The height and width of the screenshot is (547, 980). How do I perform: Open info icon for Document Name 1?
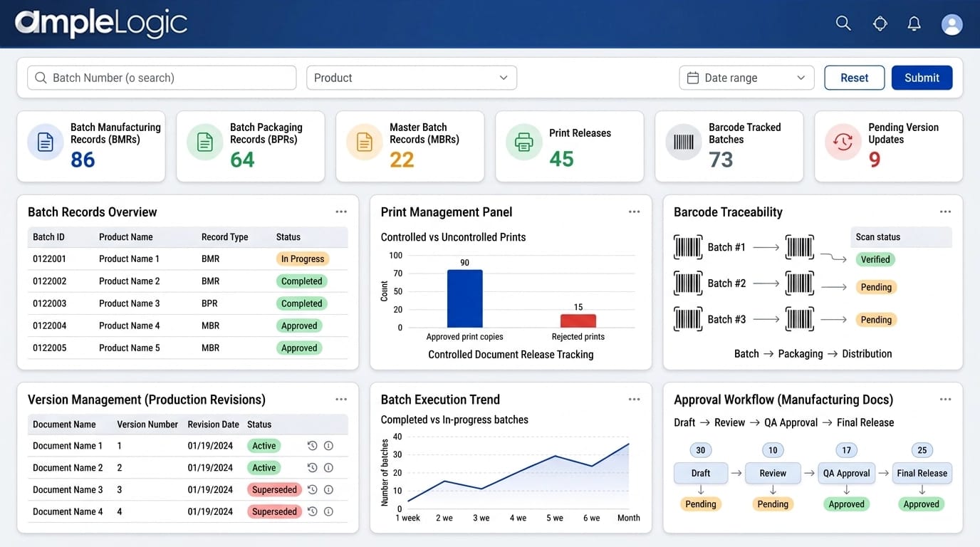coord(328,446)
